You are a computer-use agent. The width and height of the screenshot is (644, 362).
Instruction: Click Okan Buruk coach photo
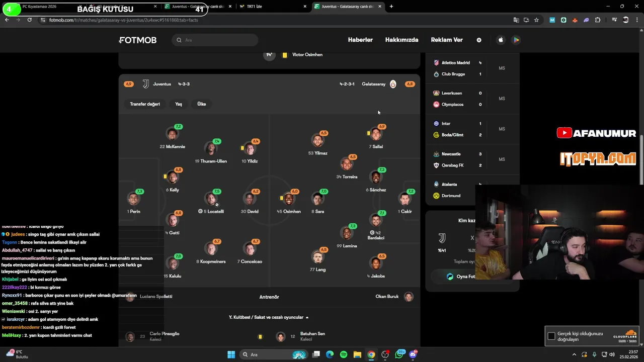click(x=409, y=297)
